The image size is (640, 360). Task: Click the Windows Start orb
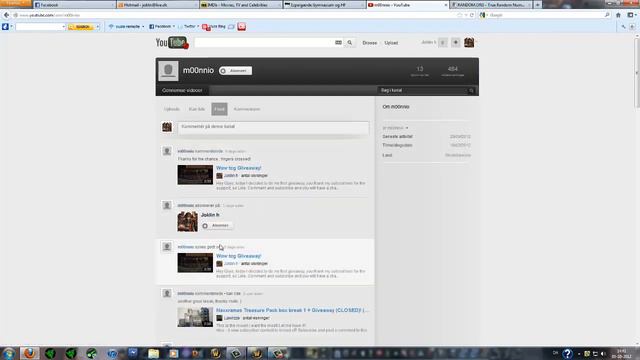coord(9,353)
